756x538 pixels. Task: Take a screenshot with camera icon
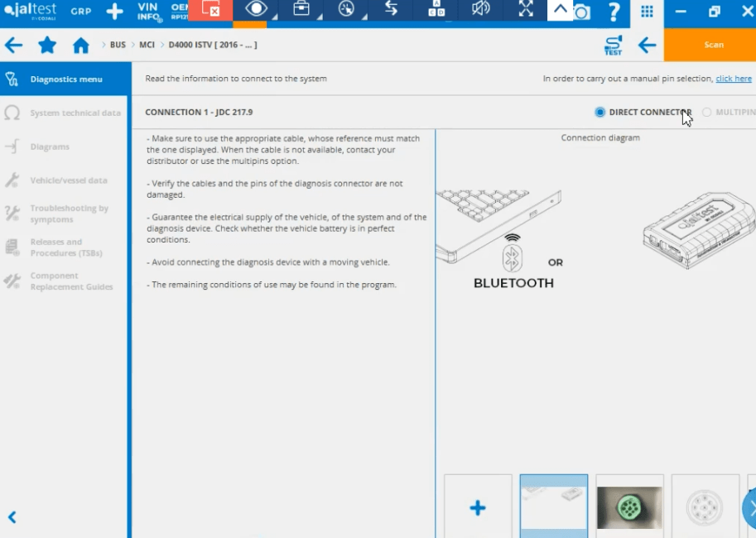tap(582, 12)
